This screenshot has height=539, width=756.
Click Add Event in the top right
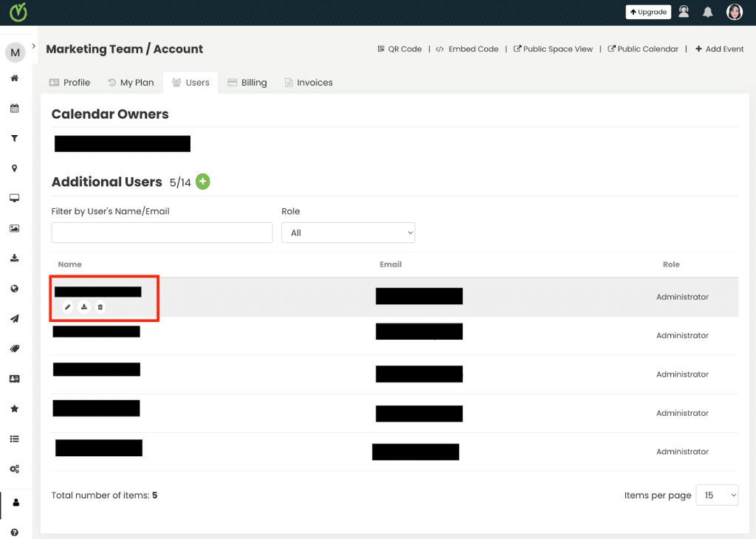pos(719,49)
